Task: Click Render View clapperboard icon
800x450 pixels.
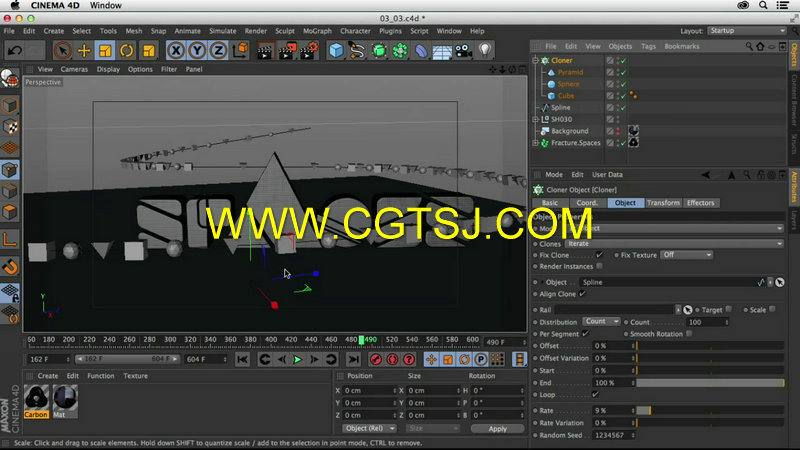Action: (x=265, y=51)
